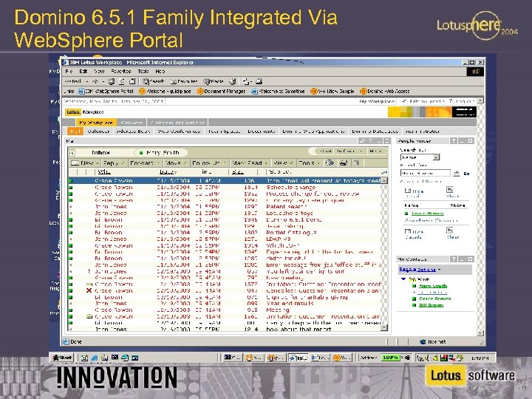Open the mail View dropdown
Screen dimensions: 532x399
pyautogui.click(x=283, y=163)
